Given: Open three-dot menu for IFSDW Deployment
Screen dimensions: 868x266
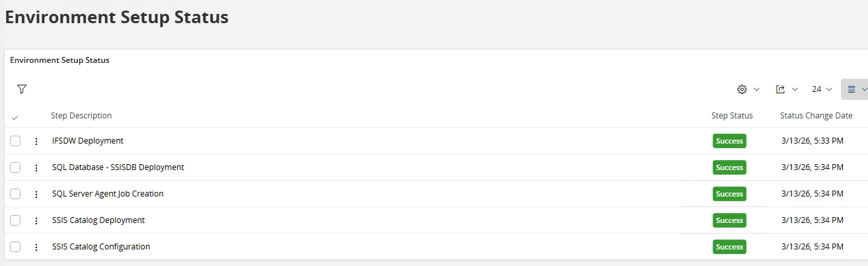Looking at the screenshot, I should (x=36, y=141).
